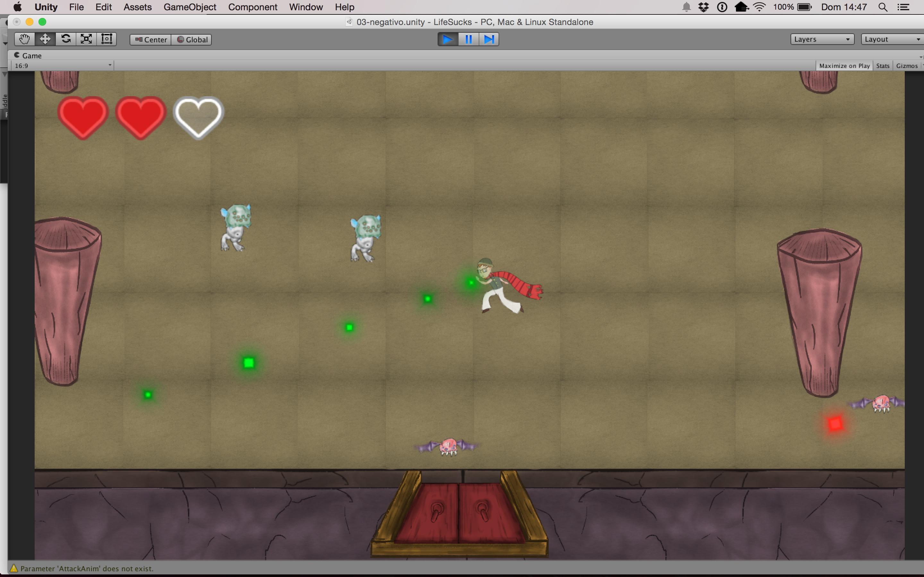
Task: Toggle Maximize on Play
Action: coord(844,66)
